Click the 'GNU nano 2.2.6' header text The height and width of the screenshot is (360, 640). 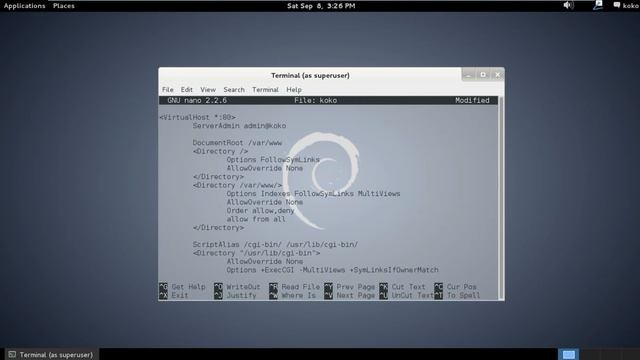(x=197, y=100)
